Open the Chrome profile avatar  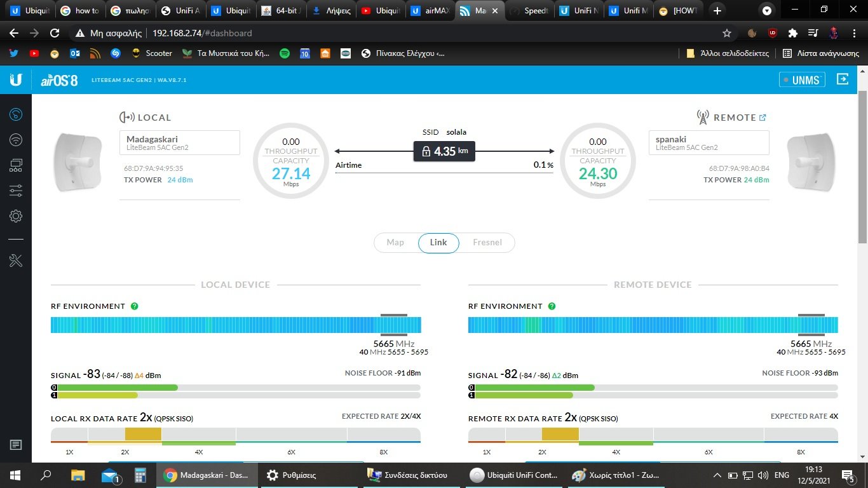[x=834, y=33]
